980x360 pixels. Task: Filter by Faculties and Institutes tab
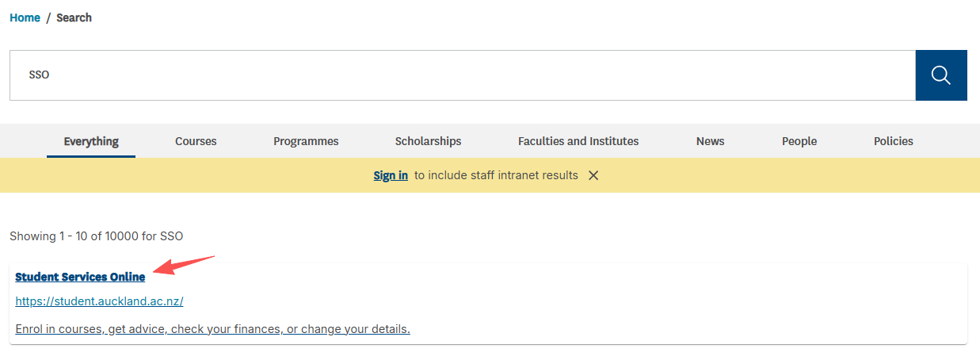point(578,141)
